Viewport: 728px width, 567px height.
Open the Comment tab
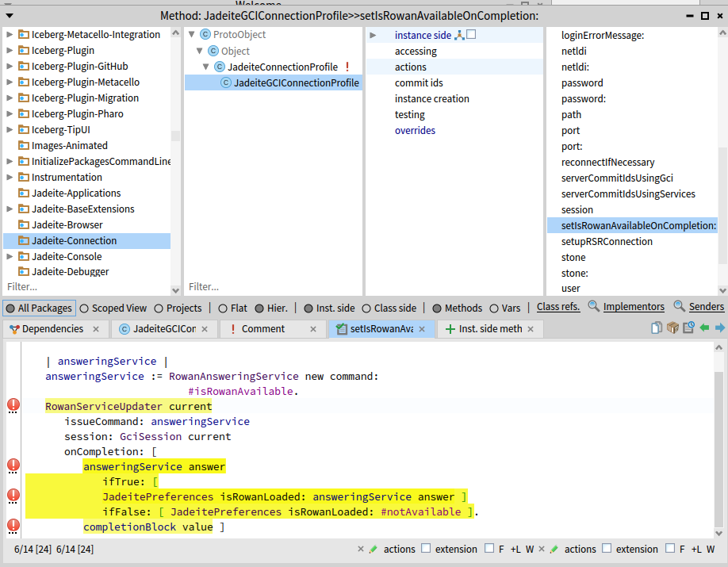click(262, 329)
